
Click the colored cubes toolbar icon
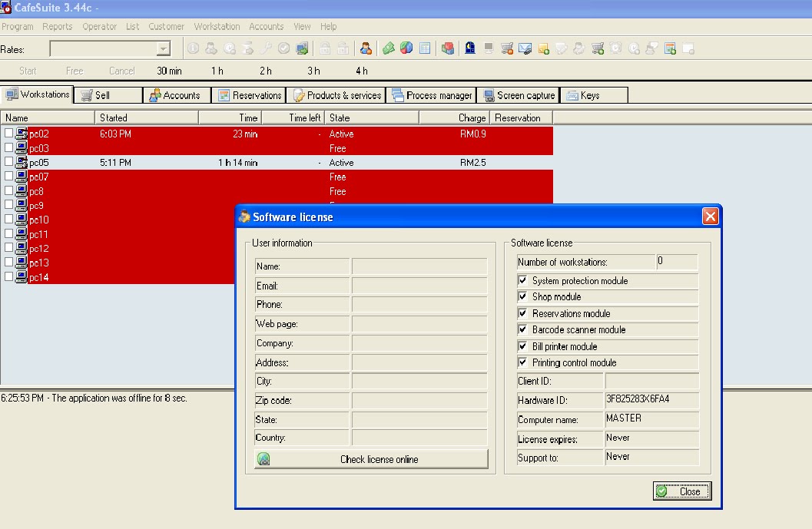click(448, 48)
